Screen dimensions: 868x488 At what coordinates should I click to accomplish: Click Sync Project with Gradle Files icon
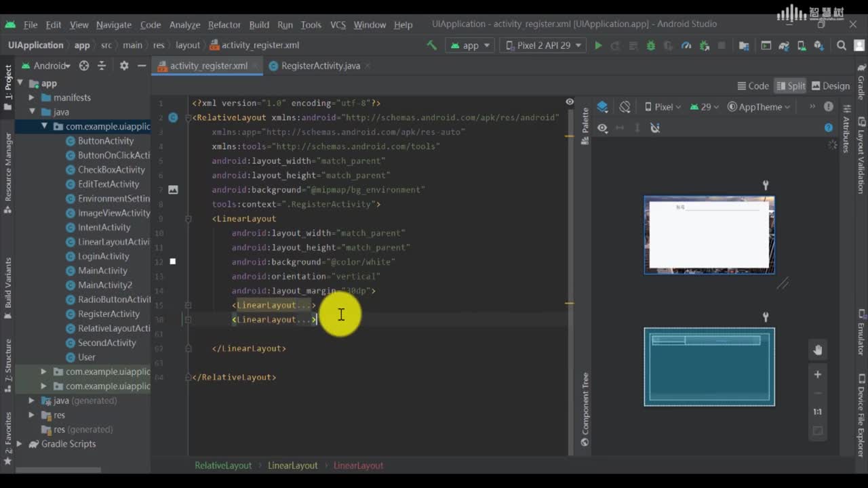click(x=784, y=45)
